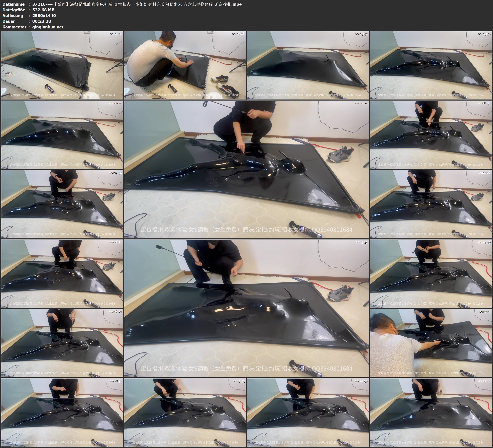The width and height of the screenshot is (493, 448).
Task: Select the thumbnail at 00:06:10
Action: [62, 135]
